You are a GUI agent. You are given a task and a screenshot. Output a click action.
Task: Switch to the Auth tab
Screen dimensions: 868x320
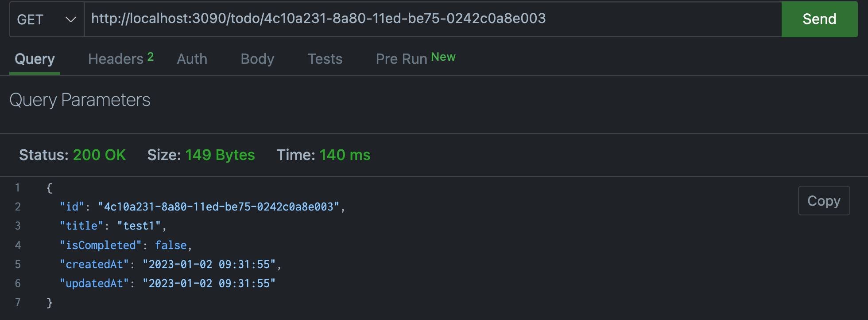tap(192, 59)
